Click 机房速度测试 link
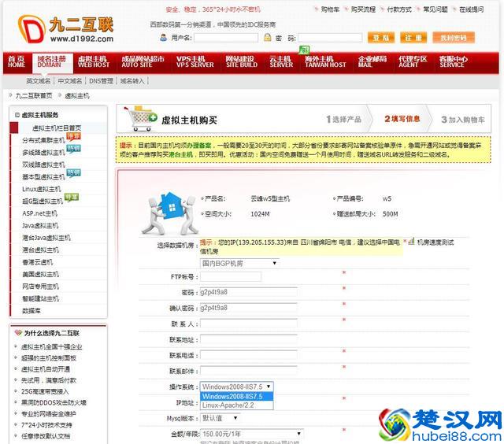 (435, 242)
